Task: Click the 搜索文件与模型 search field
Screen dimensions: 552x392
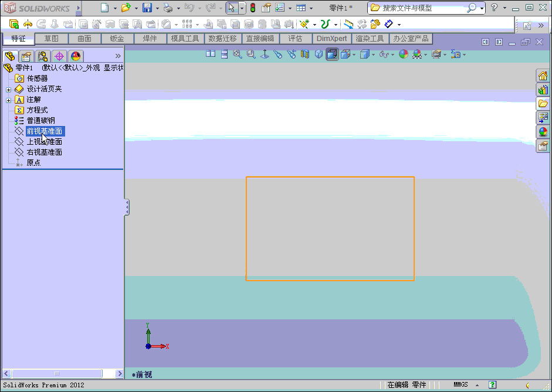Action: 425,8
